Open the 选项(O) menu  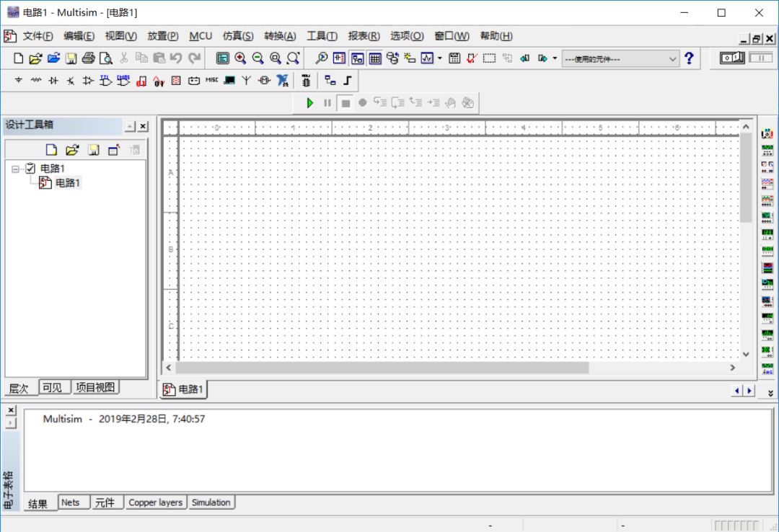point(406,36)
